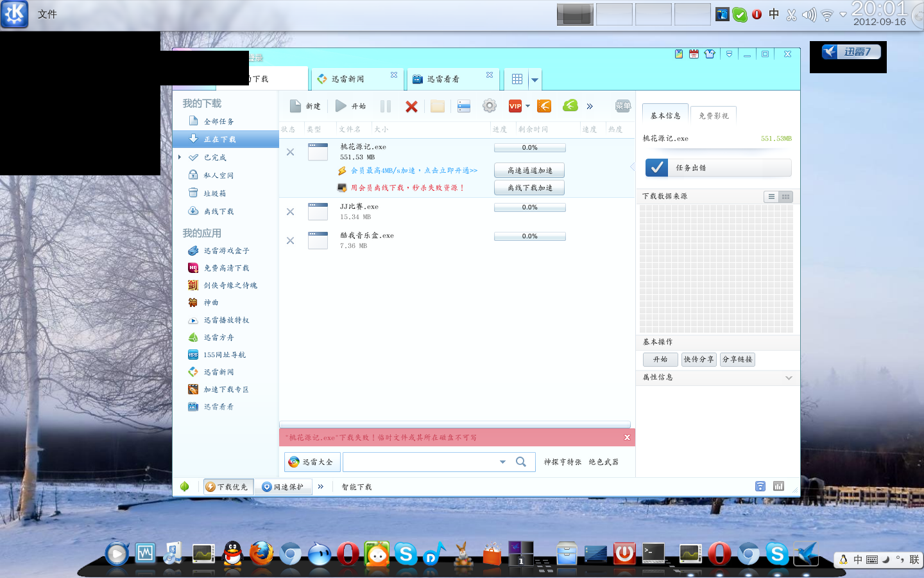Open the download folder icon in the toolbar
The image size is (924, 578).
point(438,107)
